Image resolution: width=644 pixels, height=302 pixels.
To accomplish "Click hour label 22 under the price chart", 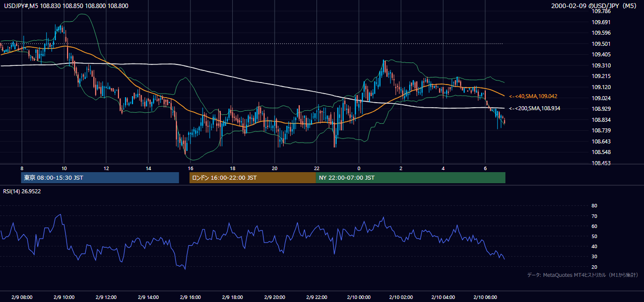I will pyautogui.click(x=316, y=168).
